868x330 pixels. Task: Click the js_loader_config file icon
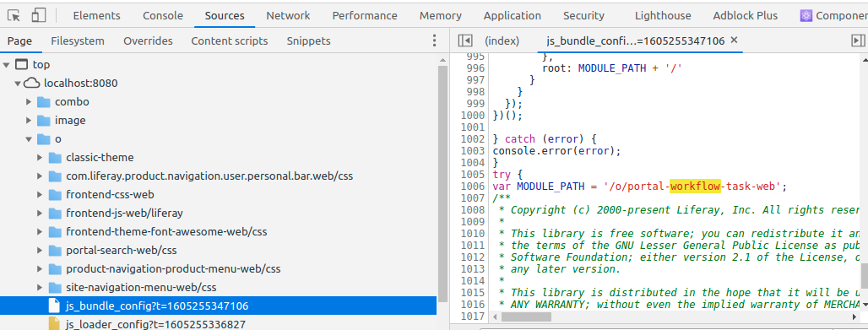[x=54, y=324]
